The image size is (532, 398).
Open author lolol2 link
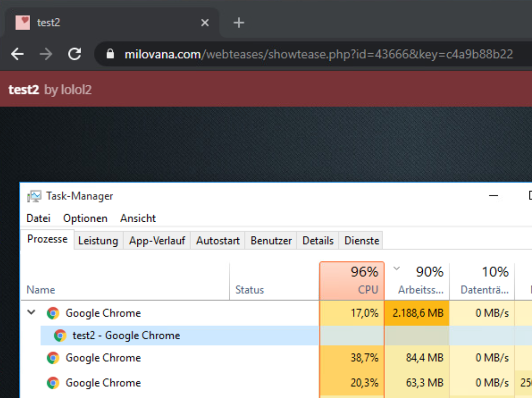pyautogui.click(x=77, y=89)
